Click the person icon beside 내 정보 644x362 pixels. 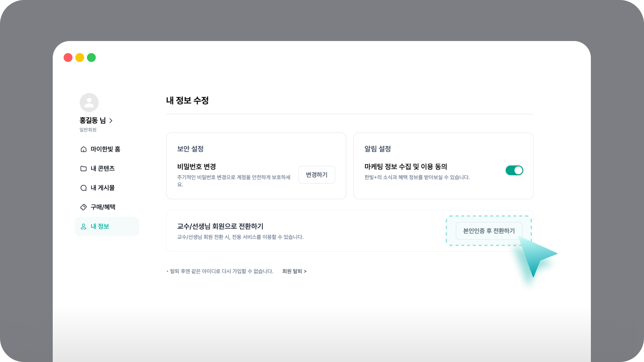(x=83, y=226)
